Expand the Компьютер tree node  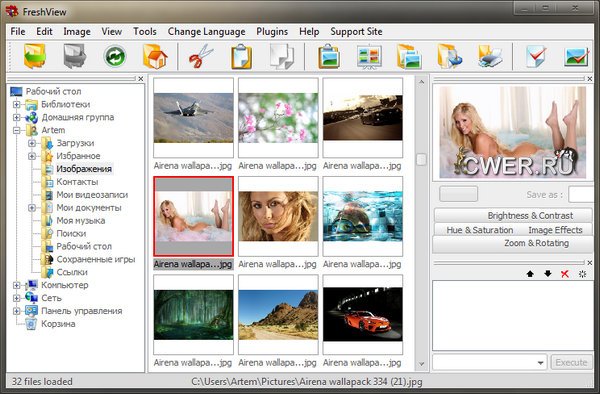16,285
